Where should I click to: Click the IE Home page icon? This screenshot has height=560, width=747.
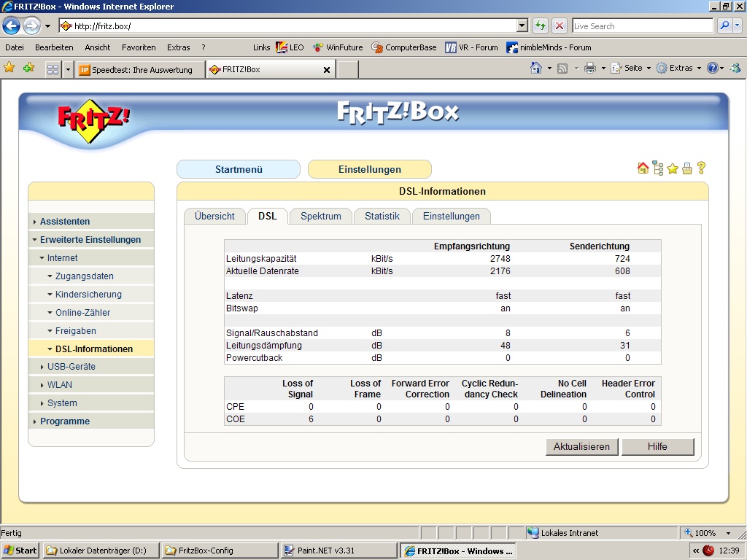[x=536, y=68]
